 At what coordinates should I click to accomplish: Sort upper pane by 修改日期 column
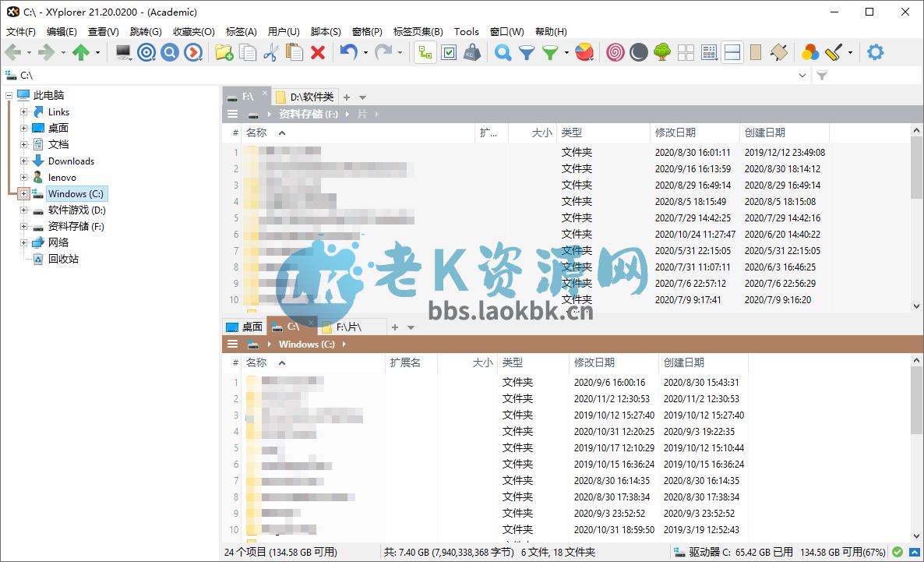(695, 133)
